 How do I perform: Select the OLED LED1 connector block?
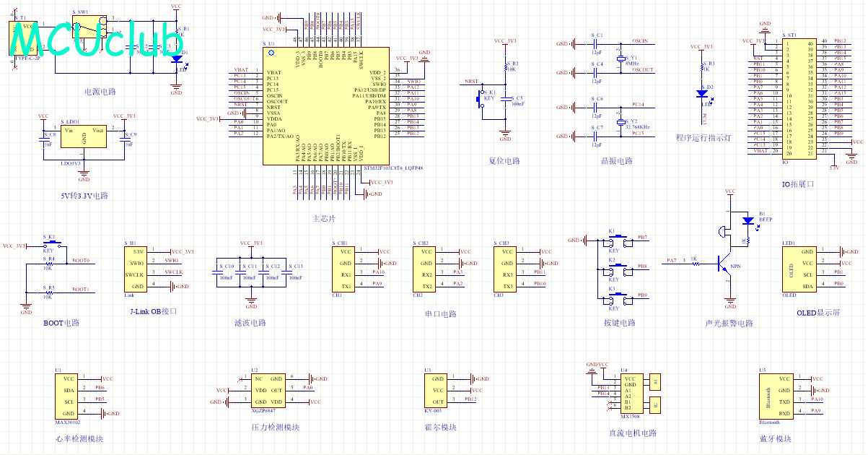coord(799,269)
